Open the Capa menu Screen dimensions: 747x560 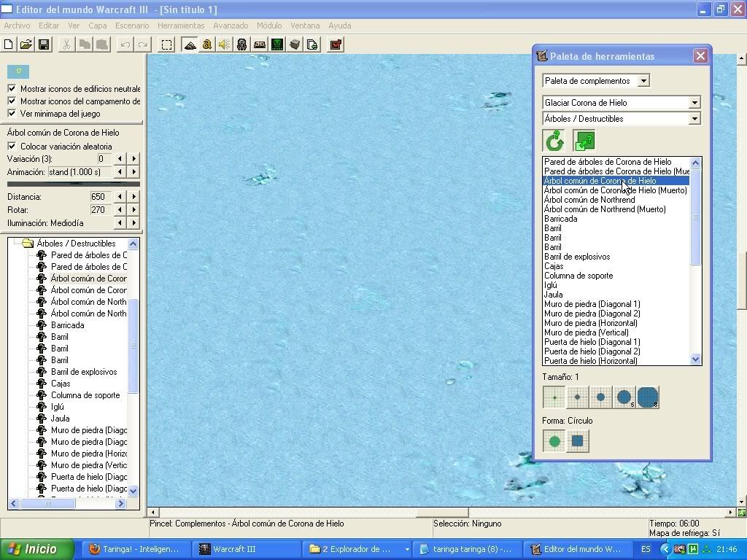pyautogui.click(x=97, y=26)
